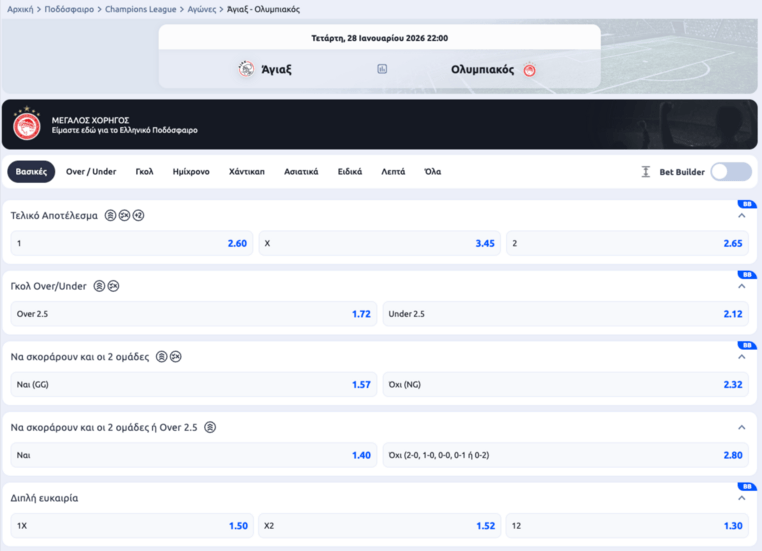762x551 pixels.
Task: Collapse the Γκολ Over/Under section
Action: coord(741,287)
